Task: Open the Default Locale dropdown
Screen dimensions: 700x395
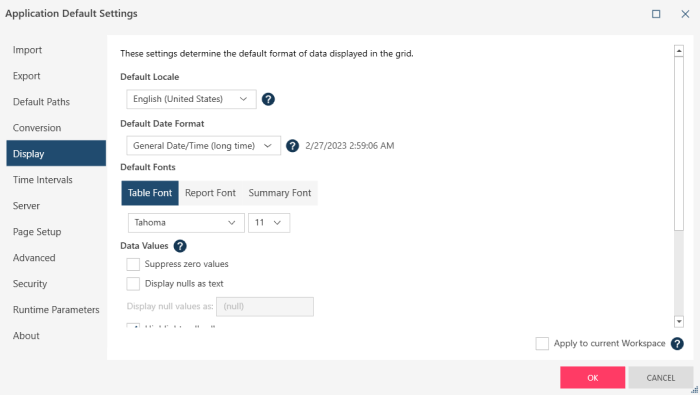Action: 191,99
